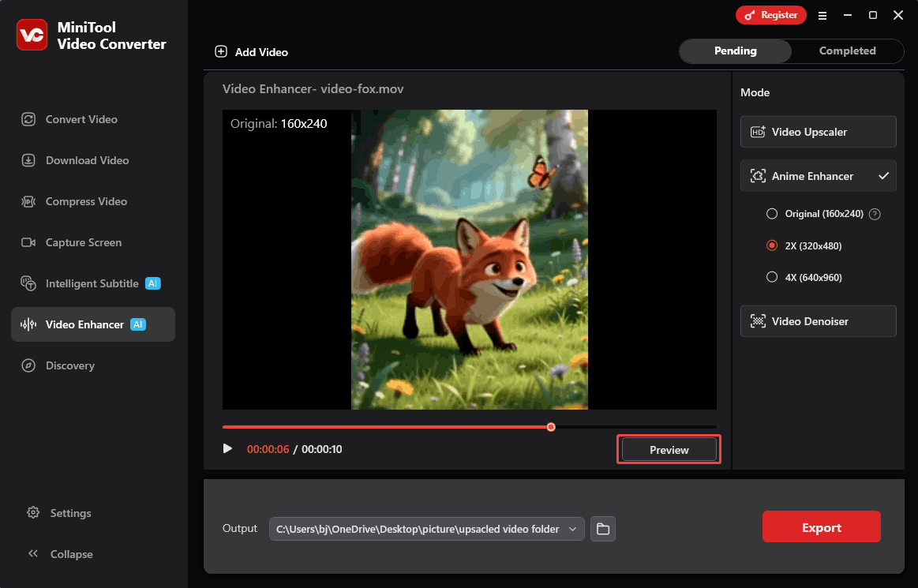The height and width of the screenshot is (588, 918).
Task: Click the fox video preview frame
Action: [470, 260]
